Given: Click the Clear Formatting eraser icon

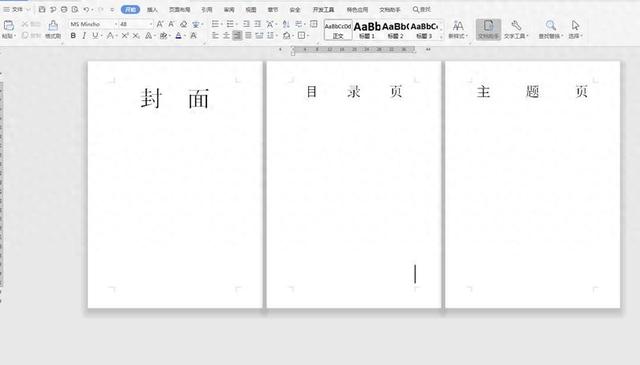Looking at the screenshot, I should tap(183, 24).
